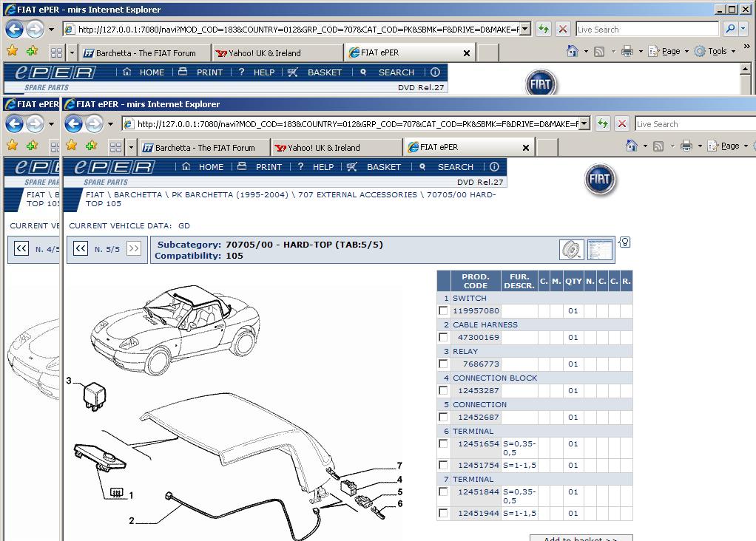756x541 pixels.
Task: Print via browser printer icon, front window
Action: (x=686, y=146)
